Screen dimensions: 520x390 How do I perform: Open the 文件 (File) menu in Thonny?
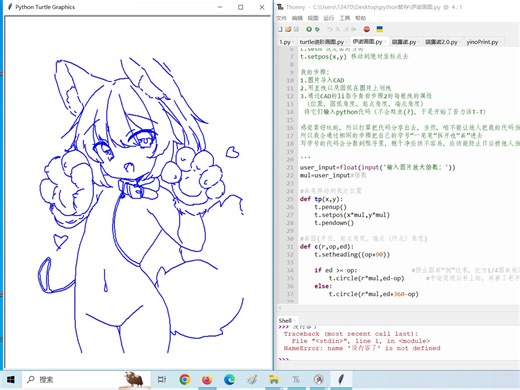coord(281,18)
